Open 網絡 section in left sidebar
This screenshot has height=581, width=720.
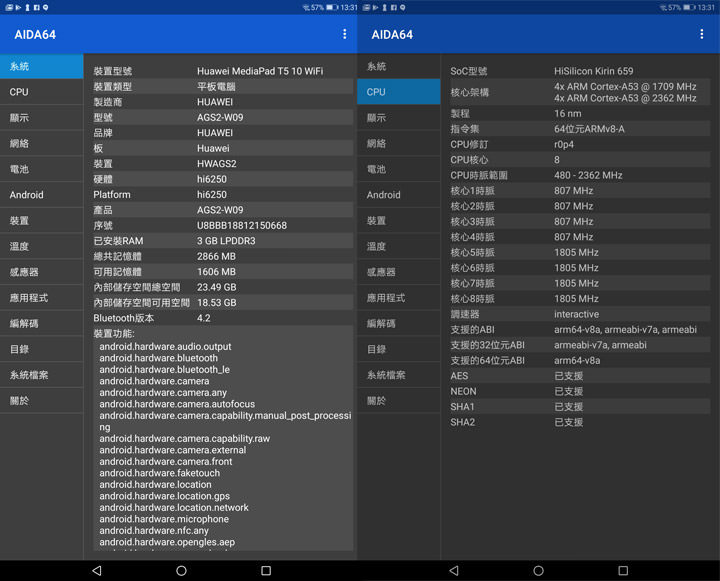[x=42, y=143]
